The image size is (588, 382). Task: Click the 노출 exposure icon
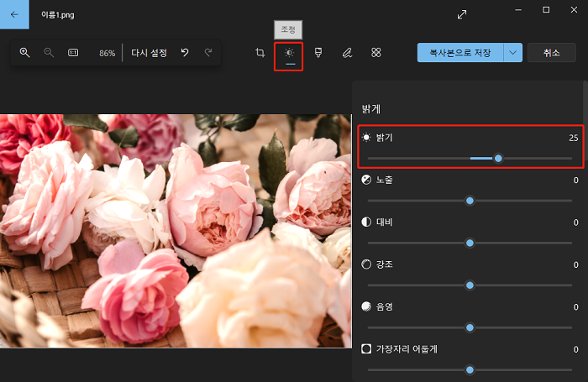366,180
